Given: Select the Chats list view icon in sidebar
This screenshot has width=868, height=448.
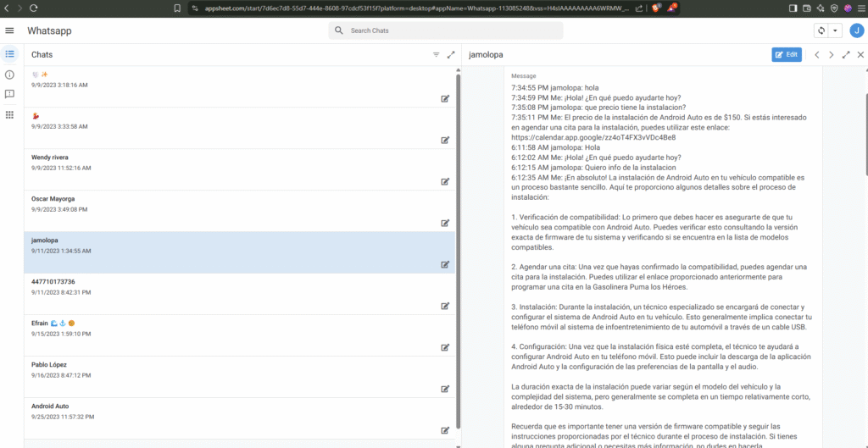Looking at the screenshot, I should [9, 54].
